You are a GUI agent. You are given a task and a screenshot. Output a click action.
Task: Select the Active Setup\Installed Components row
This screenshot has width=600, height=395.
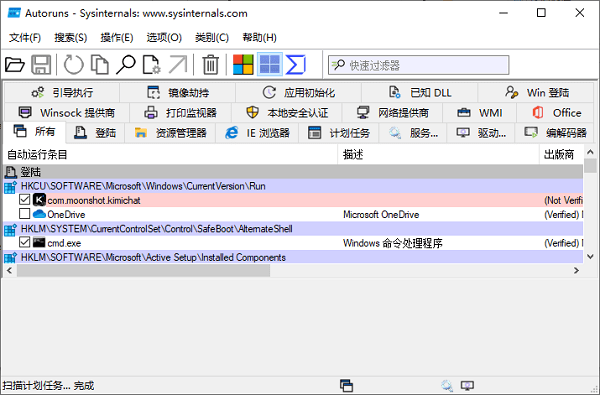pos(293,257)
